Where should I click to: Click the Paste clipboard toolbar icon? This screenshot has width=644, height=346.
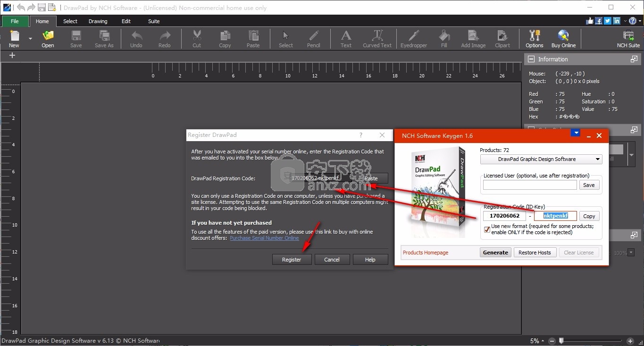[x=253, y=39]
